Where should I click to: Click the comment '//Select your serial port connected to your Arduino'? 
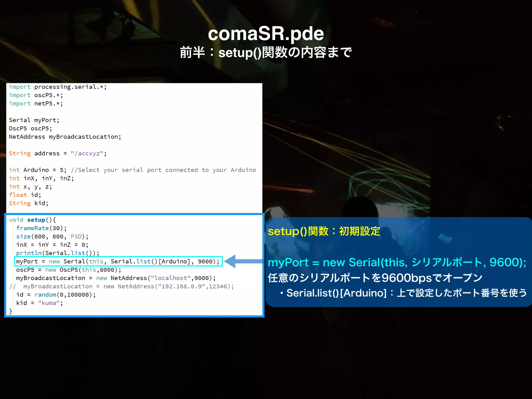pos(163,170)
